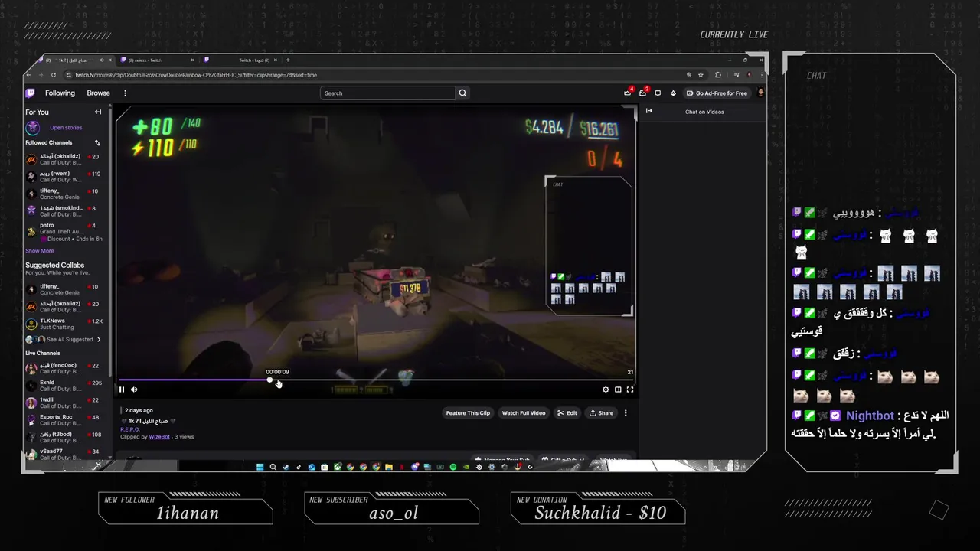
Task: Open the user profile avatar menu
Action: pos(760,93)
